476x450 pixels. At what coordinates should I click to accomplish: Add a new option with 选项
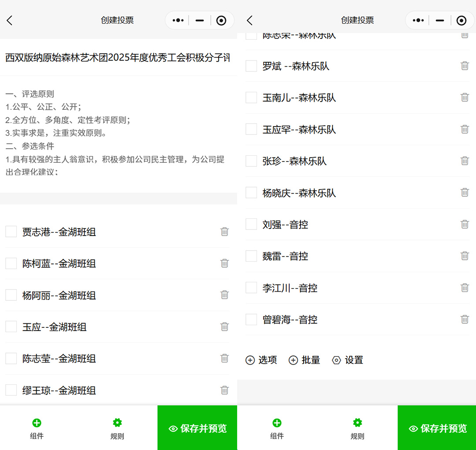(x=261, y=360)
